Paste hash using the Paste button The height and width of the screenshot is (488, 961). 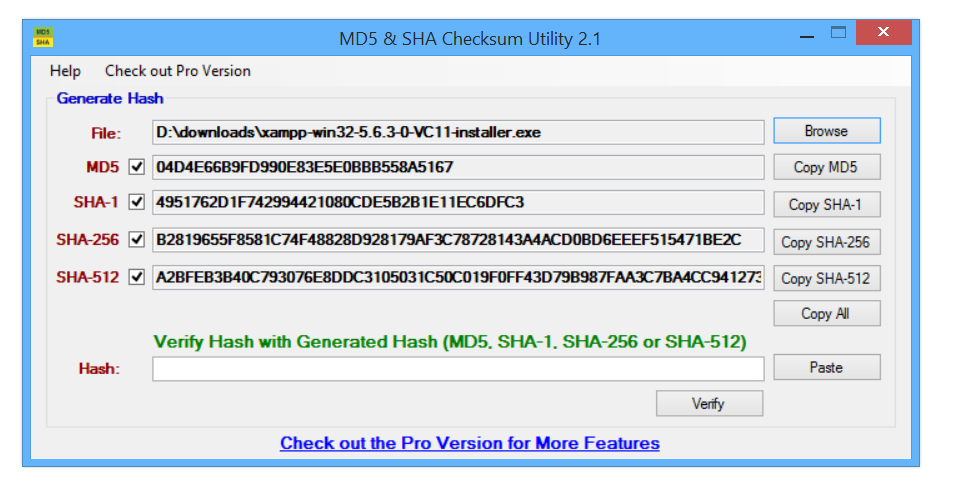pyautogui.click(x=826, y=367)
